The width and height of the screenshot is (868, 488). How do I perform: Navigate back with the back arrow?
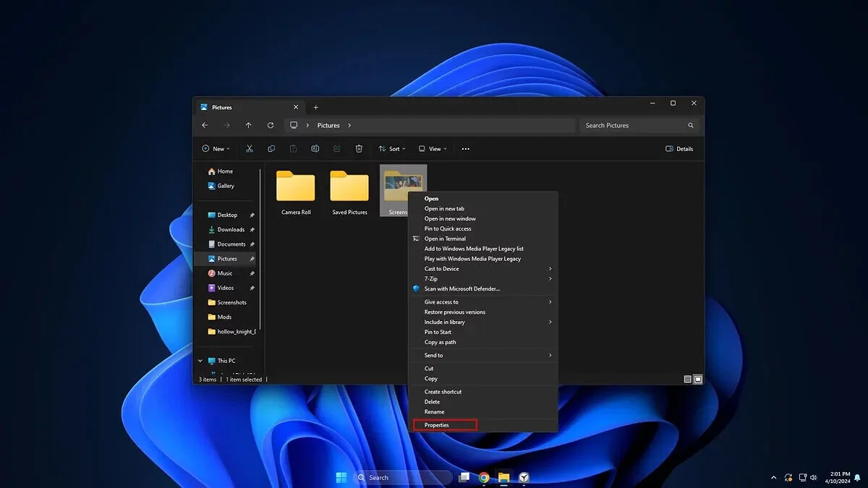point(205,125)
